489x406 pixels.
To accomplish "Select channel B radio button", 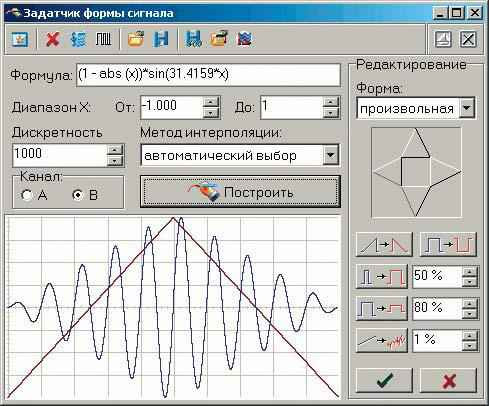I will [x=78, y=195].
